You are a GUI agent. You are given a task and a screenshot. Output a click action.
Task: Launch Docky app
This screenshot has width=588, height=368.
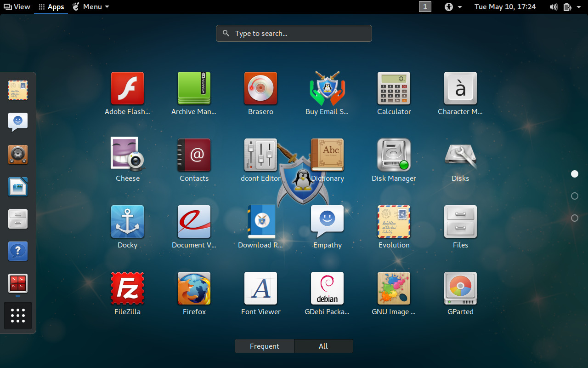coord(127,222)
